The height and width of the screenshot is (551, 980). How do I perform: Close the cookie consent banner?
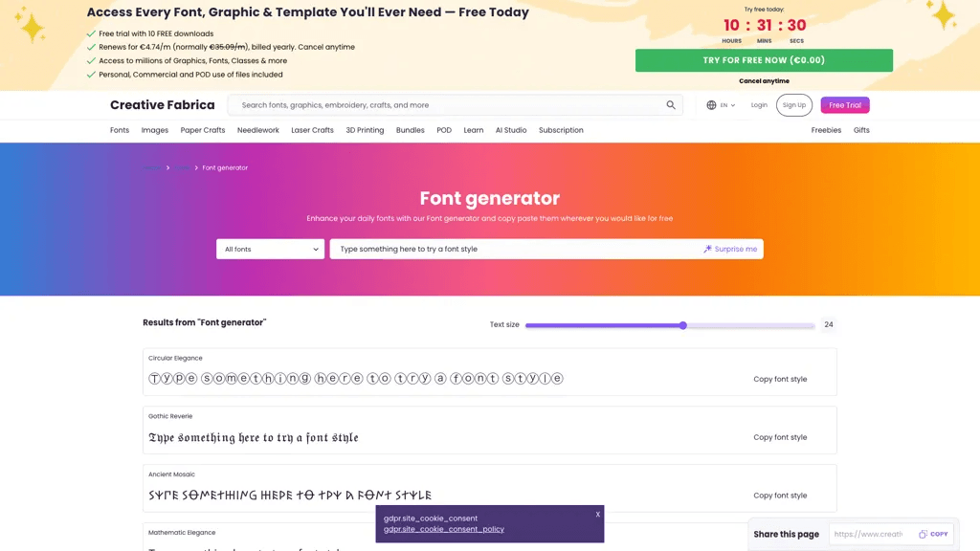tap(597, 514)
